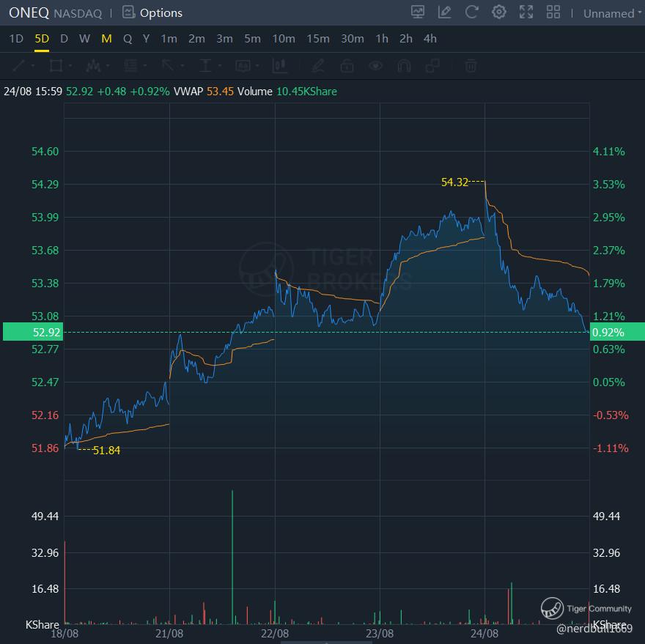Image resolution: width=645 pixels, height=644 pixels.
Task: Delete drawings with the trash icon
Action: point(471,66)
